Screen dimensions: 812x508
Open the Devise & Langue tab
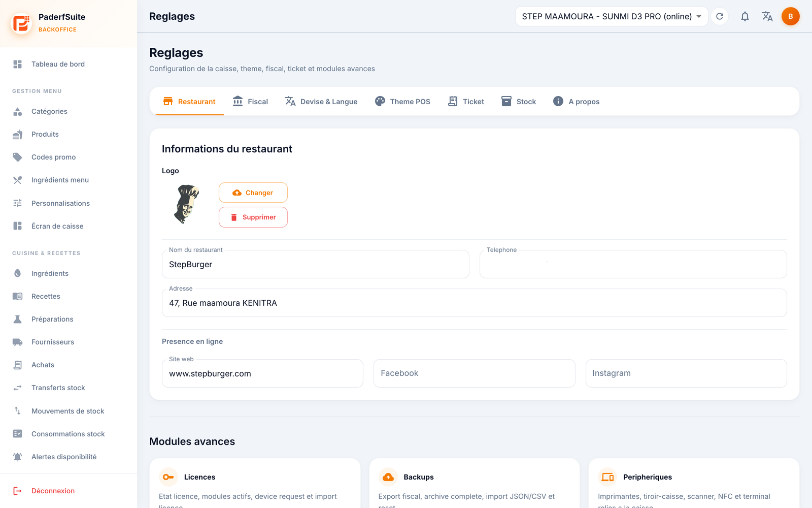coord(321,102)
